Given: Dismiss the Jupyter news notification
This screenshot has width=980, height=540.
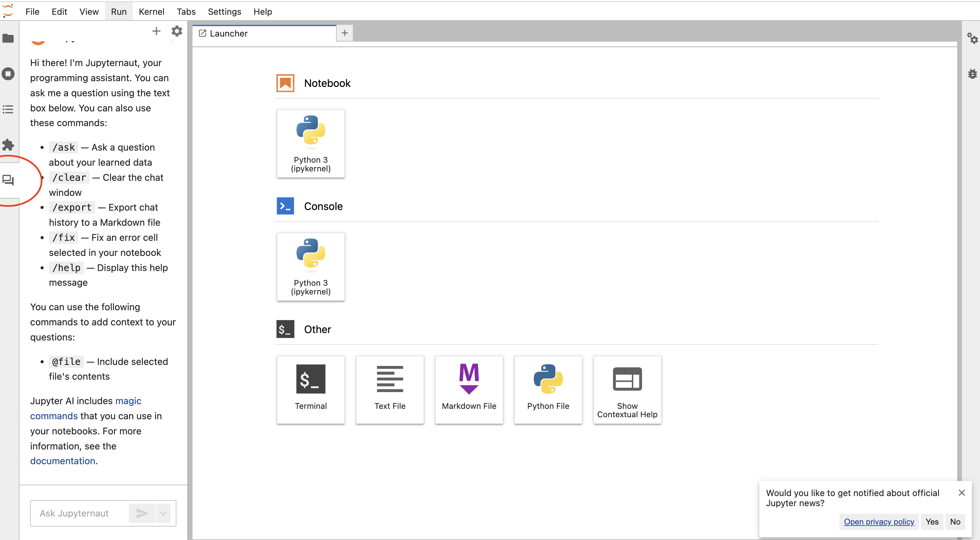Looking at the screenshot, I should tap(961, 492).
